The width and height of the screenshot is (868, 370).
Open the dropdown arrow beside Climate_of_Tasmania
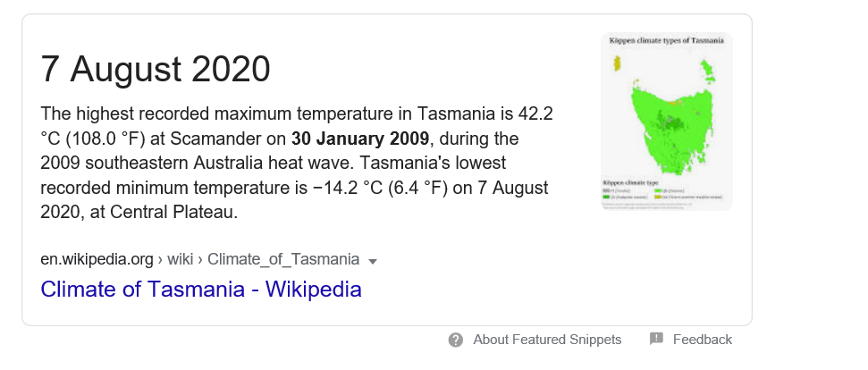[x=373, y=261]
